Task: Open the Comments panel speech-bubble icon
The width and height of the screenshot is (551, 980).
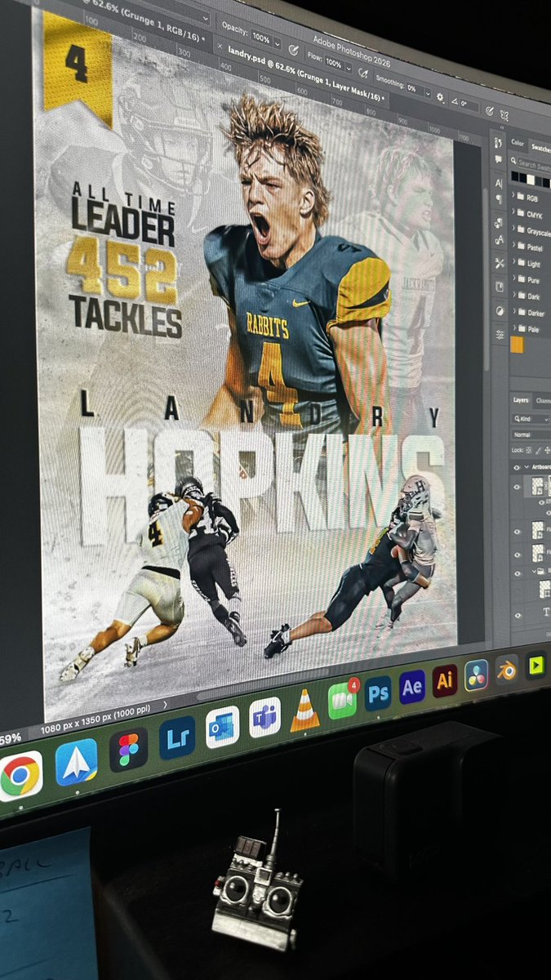Action: [x=498, y=159]
